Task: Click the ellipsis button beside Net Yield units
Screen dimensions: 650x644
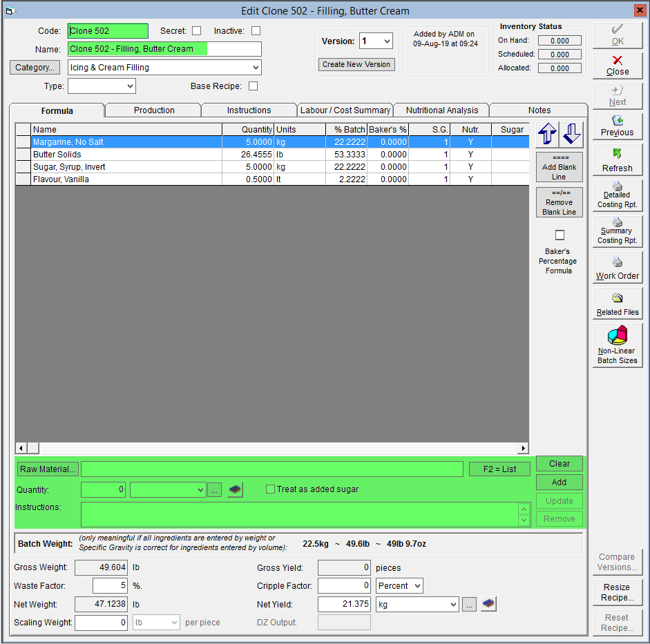Action: pos(469,605)
